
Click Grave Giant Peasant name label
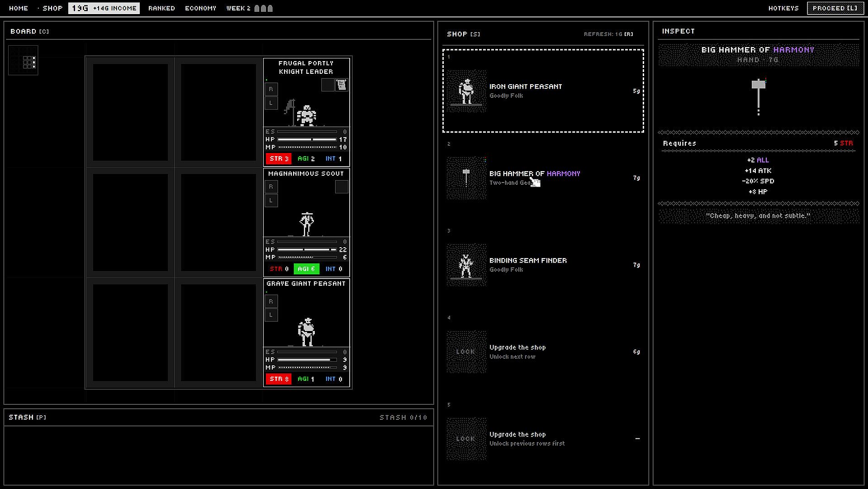(x=306, y=283)
